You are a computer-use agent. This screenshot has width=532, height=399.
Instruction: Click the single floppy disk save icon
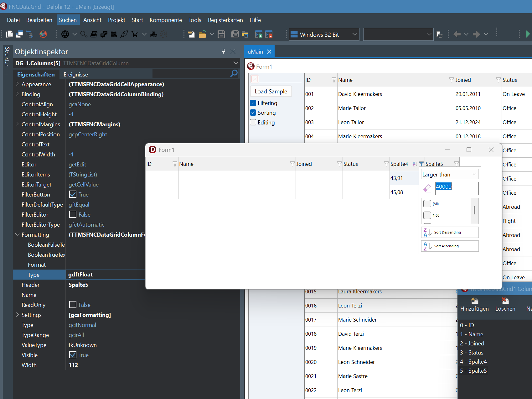pyautogui.click(x=221, y=34)
